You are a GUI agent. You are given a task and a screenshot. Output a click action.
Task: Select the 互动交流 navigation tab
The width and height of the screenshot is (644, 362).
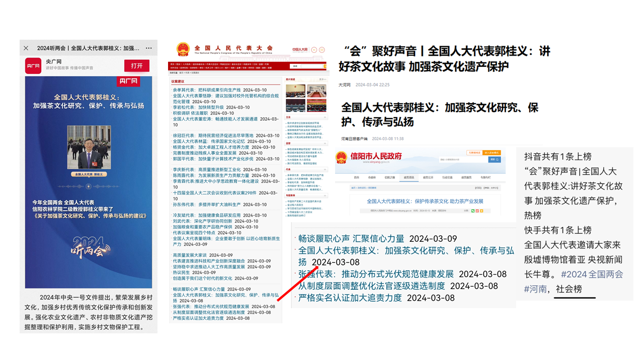(448, 177)
